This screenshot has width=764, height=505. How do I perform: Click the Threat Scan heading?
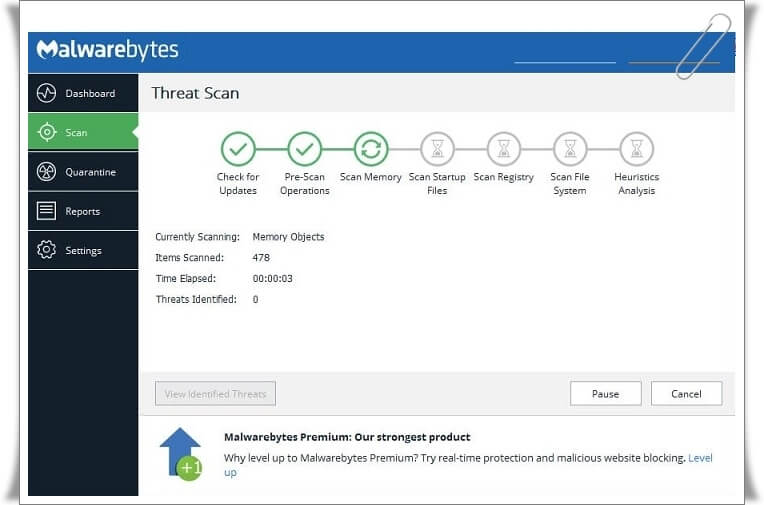[195, 93]
